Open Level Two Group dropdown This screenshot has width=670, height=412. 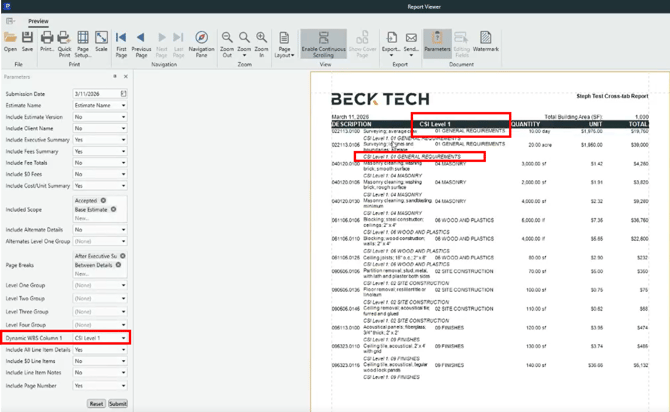coord(123,298)
